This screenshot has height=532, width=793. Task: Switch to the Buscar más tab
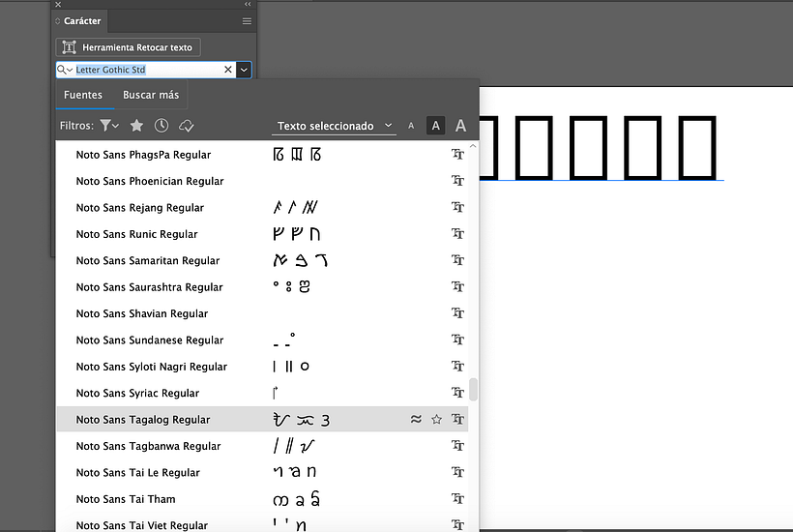click(151, 95)
